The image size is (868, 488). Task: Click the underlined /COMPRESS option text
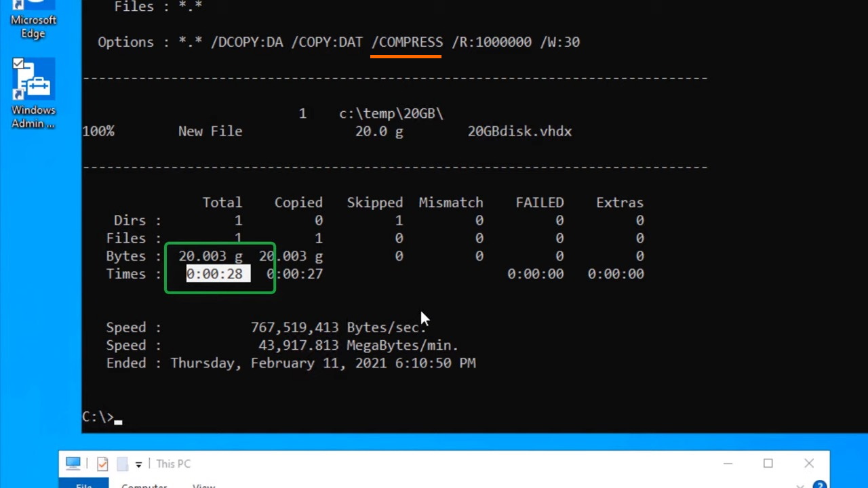pyautogui.click(x=407, y=42)
